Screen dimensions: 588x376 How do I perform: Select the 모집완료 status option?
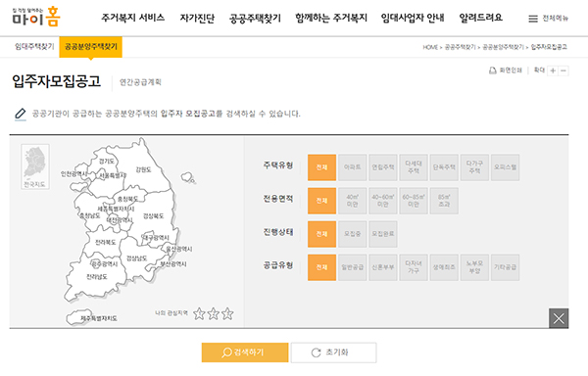click(x=383, y=234)
